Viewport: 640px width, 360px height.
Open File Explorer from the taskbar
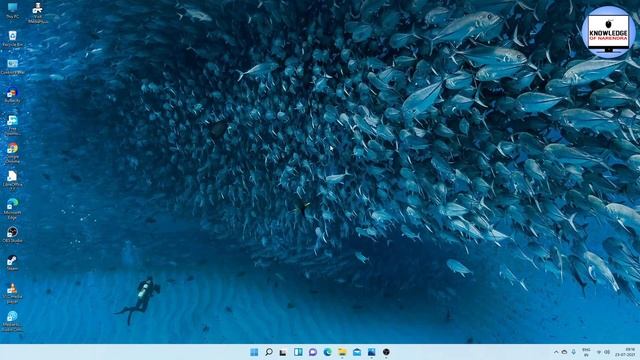point(342,352)
